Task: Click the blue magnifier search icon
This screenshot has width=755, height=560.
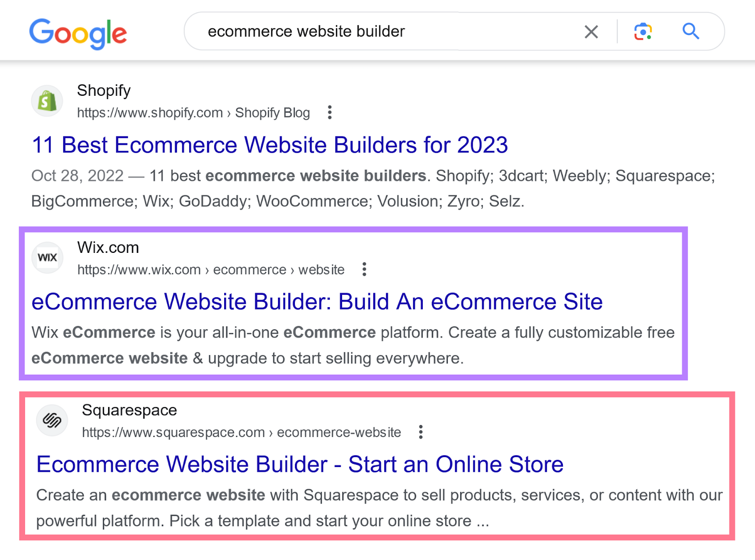Action: pos(691,31)
